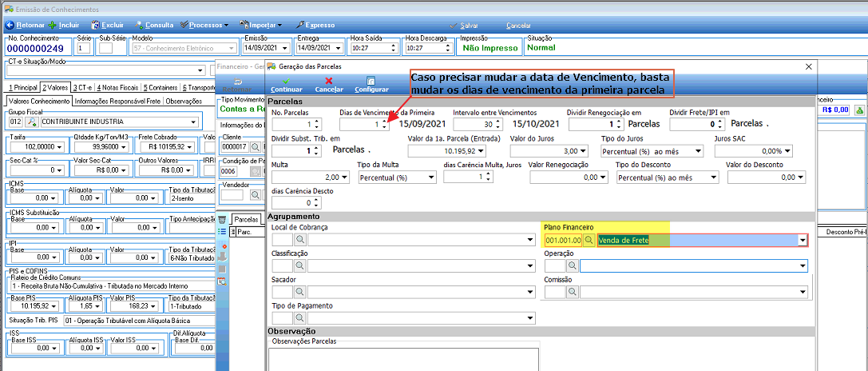Screen dimensions: 868x371
Task: Open the 5 Containers tab
Action: [161, 88]
